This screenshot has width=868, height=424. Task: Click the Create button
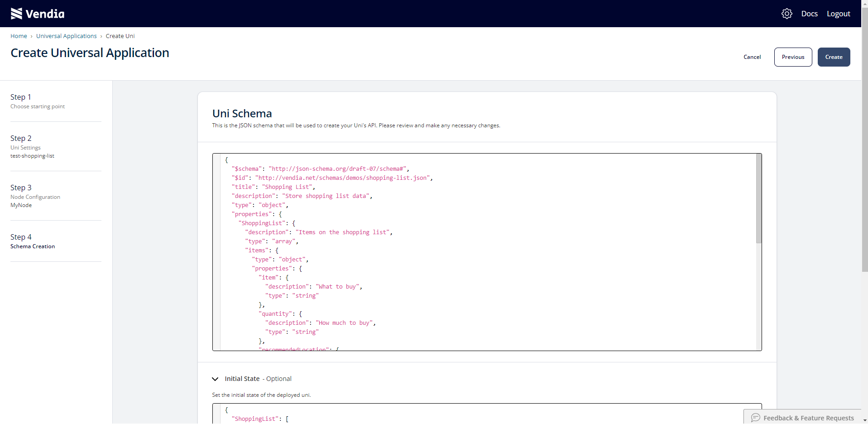click(x=834, y=57)
